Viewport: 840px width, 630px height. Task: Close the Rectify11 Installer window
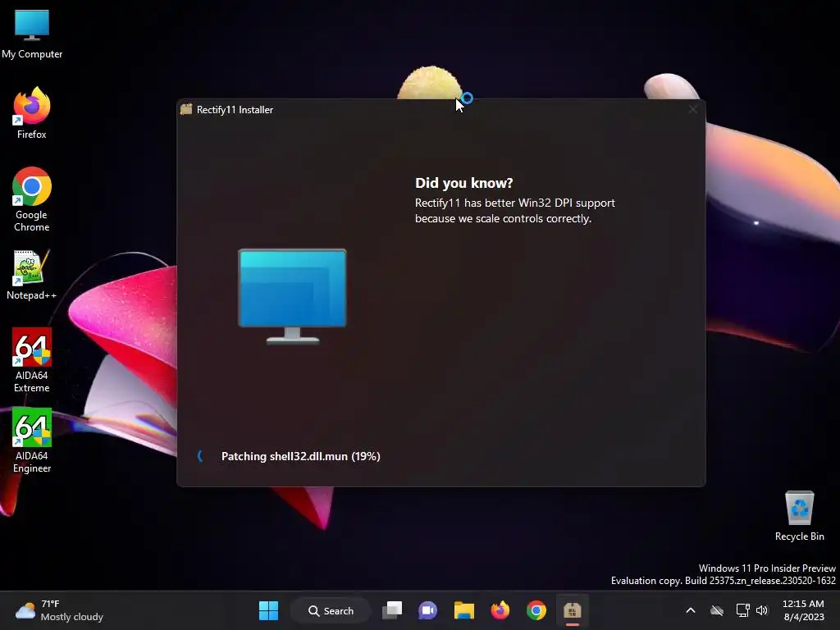tap(692, 109)
